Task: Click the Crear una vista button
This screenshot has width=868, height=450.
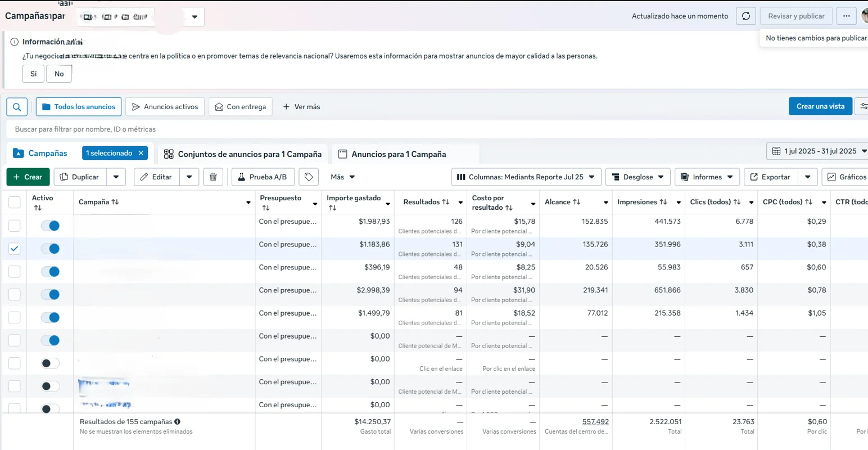Action: [820, 106]
